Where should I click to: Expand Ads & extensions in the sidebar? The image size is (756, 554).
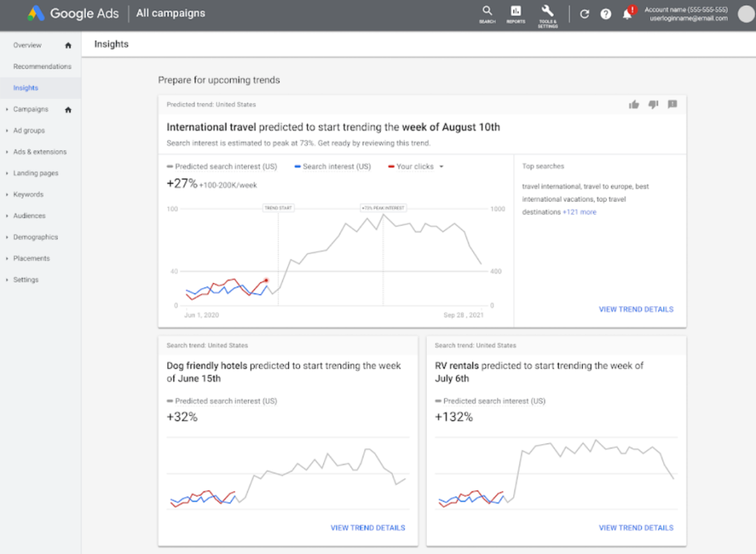coord(7,152)
